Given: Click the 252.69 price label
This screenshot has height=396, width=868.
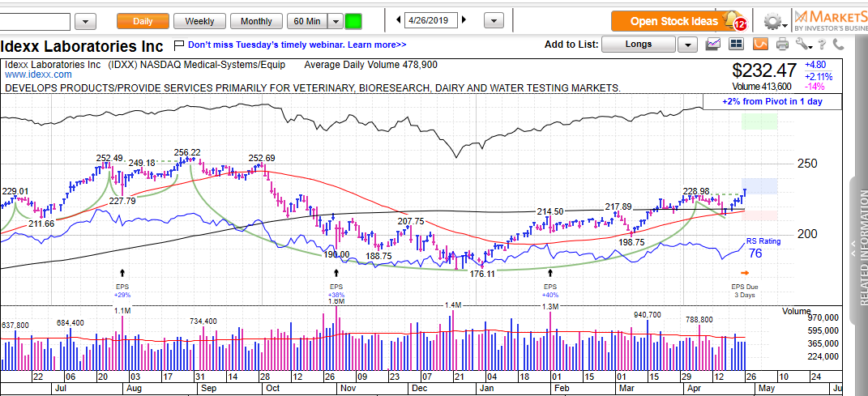Looking at the screenshot, I should tap(263, 158).
